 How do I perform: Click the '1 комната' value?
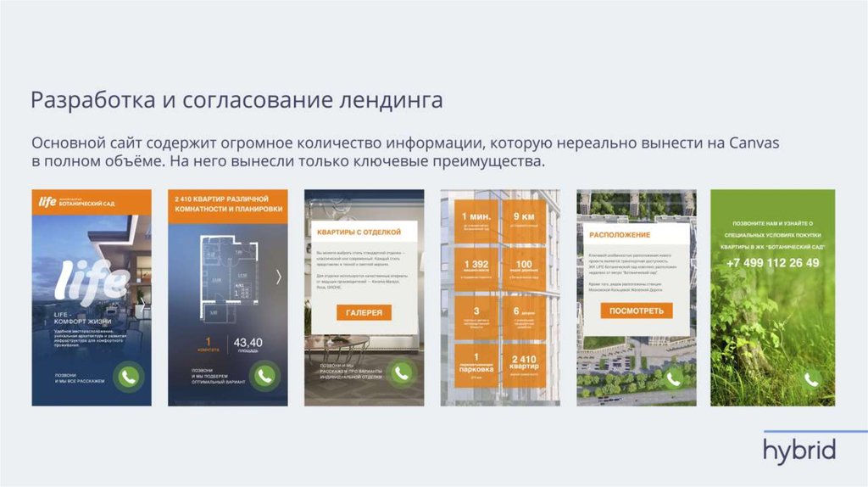209,345
